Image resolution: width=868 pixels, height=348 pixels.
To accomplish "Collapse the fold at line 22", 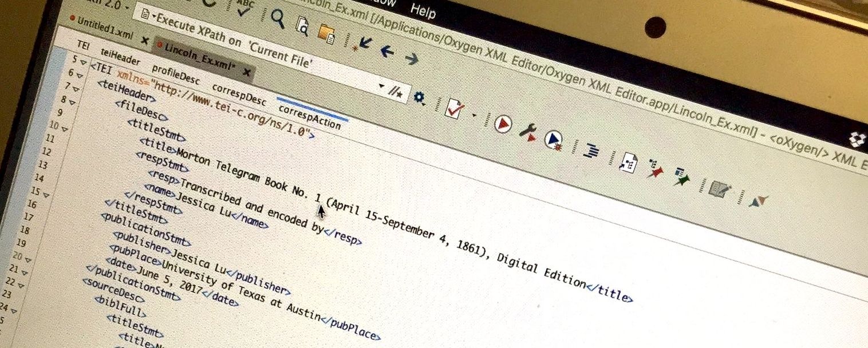I will pyautogui.click(x=22, y=284).
